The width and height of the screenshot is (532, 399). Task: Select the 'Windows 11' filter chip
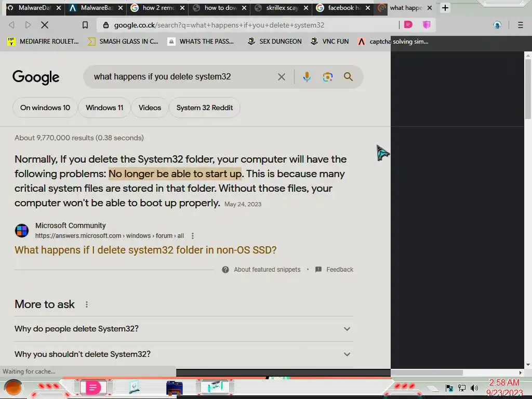click(104, 108)
